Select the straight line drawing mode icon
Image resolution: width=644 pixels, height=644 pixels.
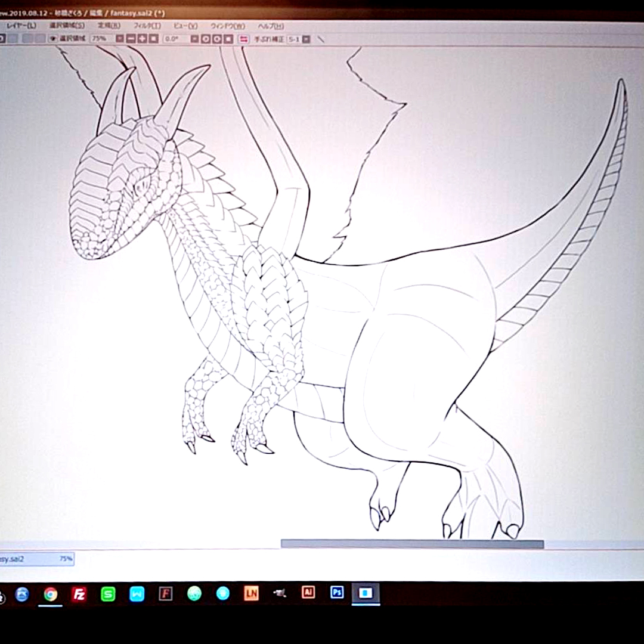coord(321,39)
